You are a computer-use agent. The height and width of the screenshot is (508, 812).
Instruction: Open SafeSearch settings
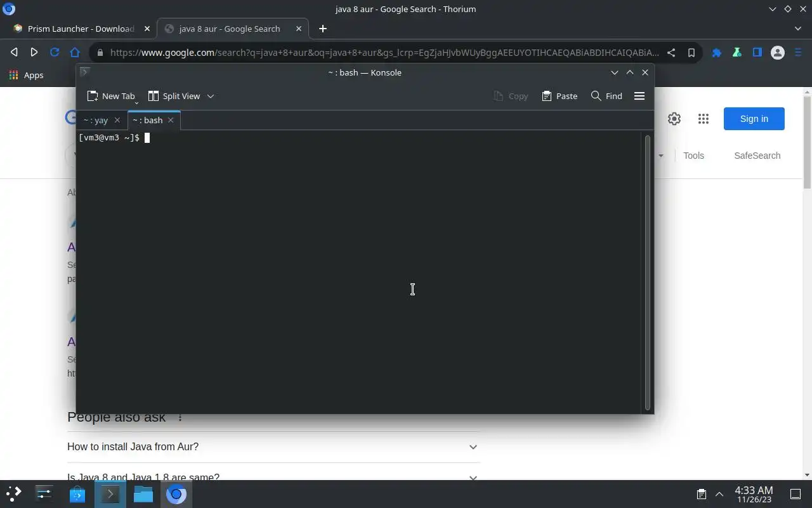pos(757,156)
